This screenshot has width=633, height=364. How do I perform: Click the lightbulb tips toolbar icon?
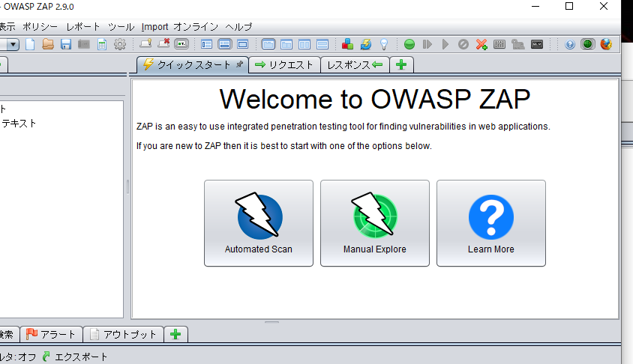[x=384, y=44]
